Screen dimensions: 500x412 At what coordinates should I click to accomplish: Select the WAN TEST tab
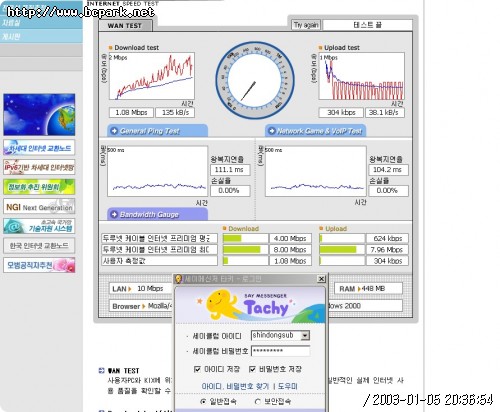point(125,26)
